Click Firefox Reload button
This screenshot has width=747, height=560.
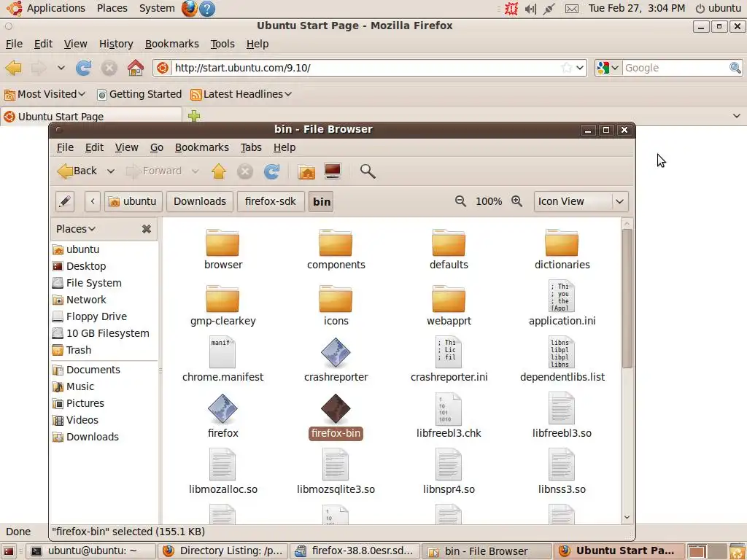83,68
